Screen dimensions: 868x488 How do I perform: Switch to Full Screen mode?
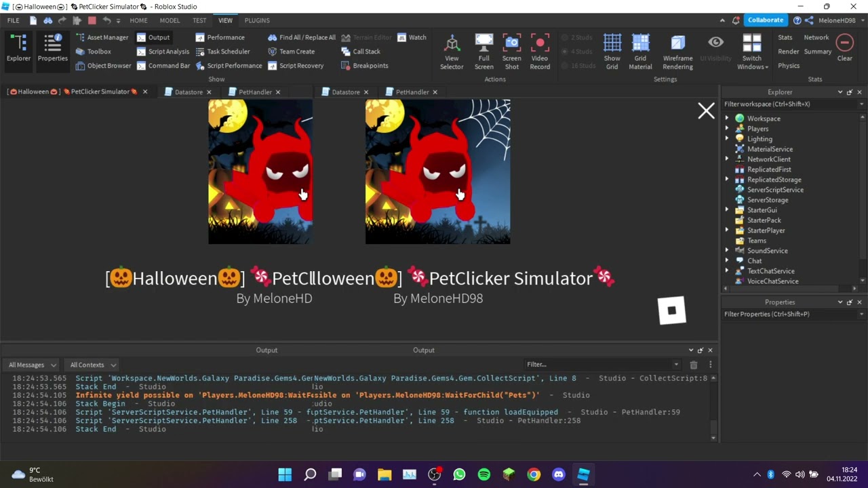coord(484,52)
